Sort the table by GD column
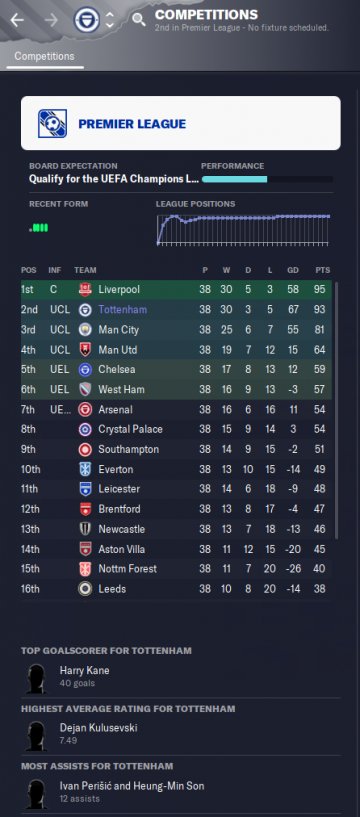This screenshot has width=360, height=817. tap(293, 270)
